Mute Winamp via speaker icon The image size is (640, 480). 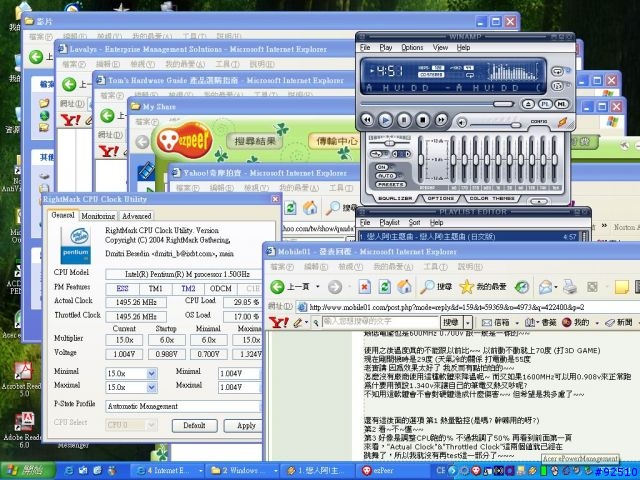tap(462, 122)
